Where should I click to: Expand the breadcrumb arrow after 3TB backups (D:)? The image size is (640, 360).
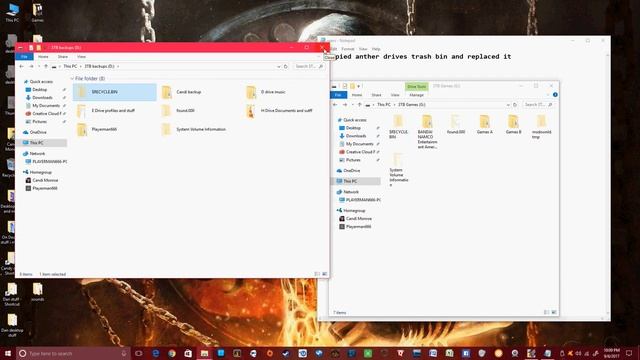pyautogui.click(x=118, y=66)
